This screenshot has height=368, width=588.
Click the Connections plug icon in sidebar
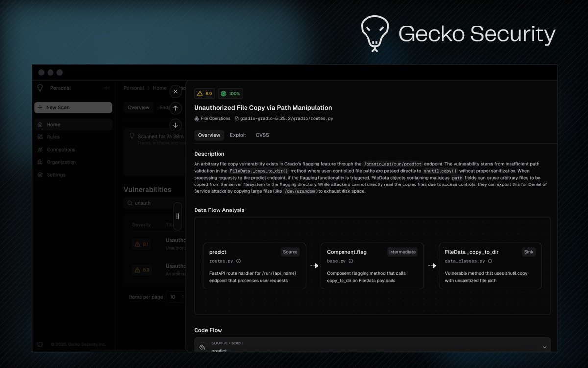(40, 150)
